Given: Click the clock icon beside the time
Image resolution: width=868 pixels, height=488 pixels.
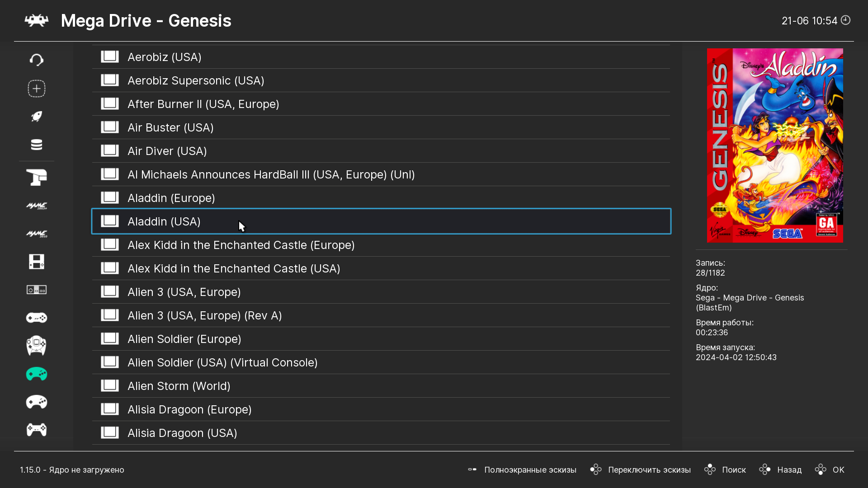Looking at the screenshot, I should [x=845, y=20].
